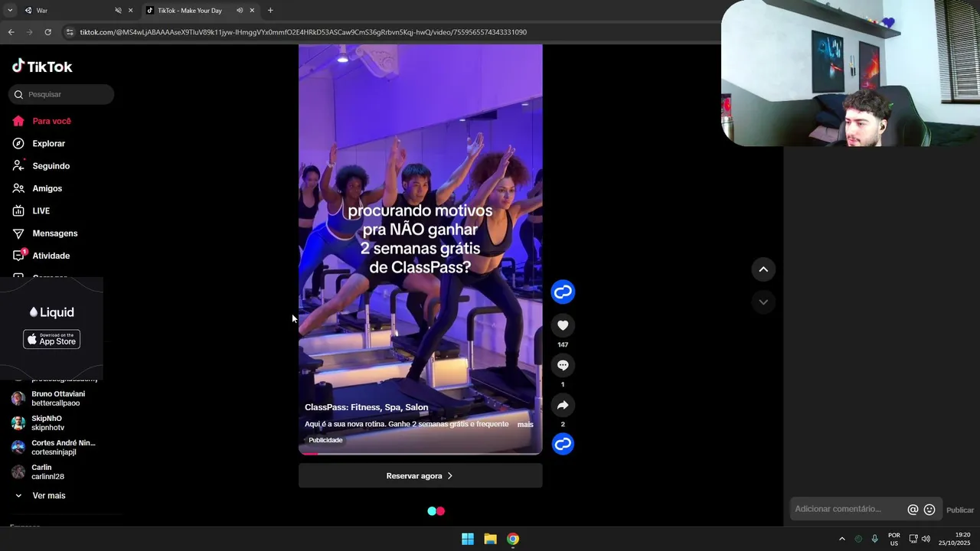The width and height of the screenshot is (980, 551).
Task: Close the TikTok tab
Action: [x=252, y=11]
